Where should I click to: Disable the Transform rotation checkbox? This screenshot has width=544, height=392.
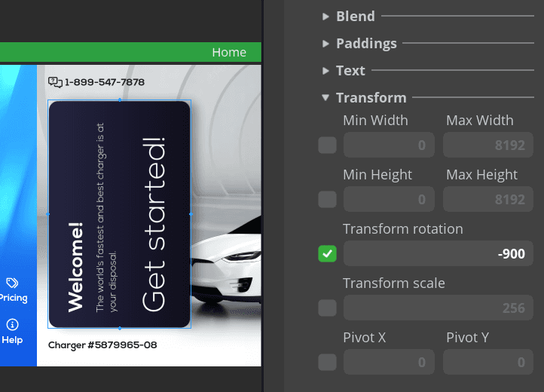327,254
